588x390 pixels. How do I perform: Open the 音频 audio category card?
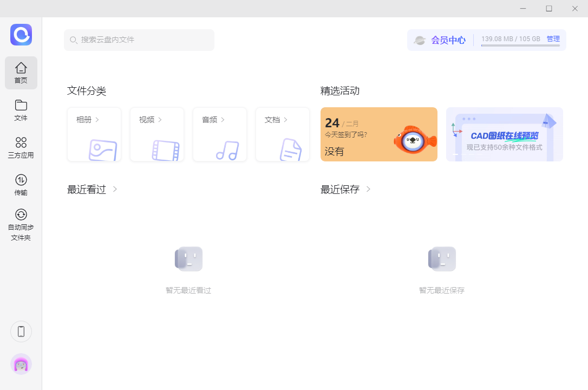220,135
